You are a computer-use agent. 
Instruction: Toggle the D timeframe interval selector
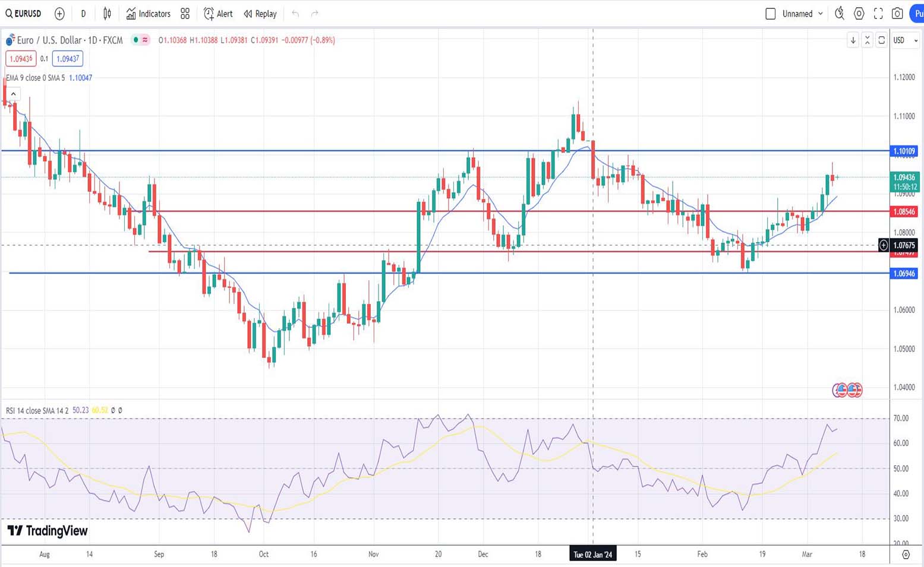click(x=83, y=14)
